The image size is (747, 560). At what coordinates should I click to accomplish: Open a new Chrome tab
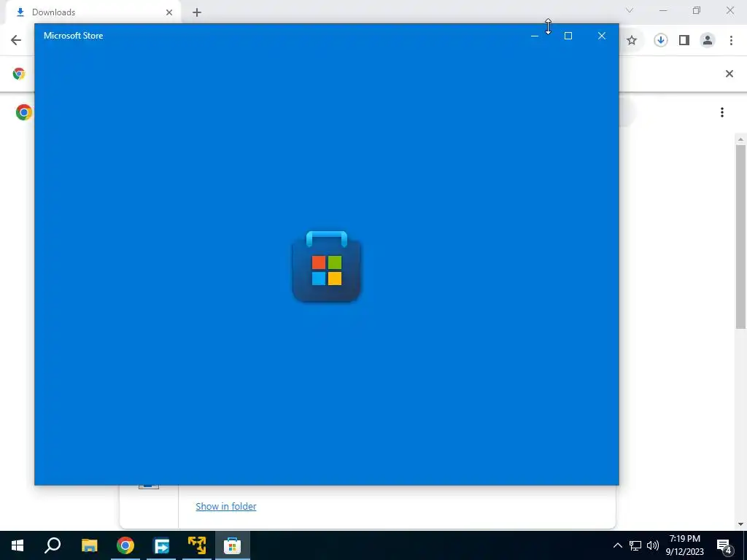click(x=197, y=12)
